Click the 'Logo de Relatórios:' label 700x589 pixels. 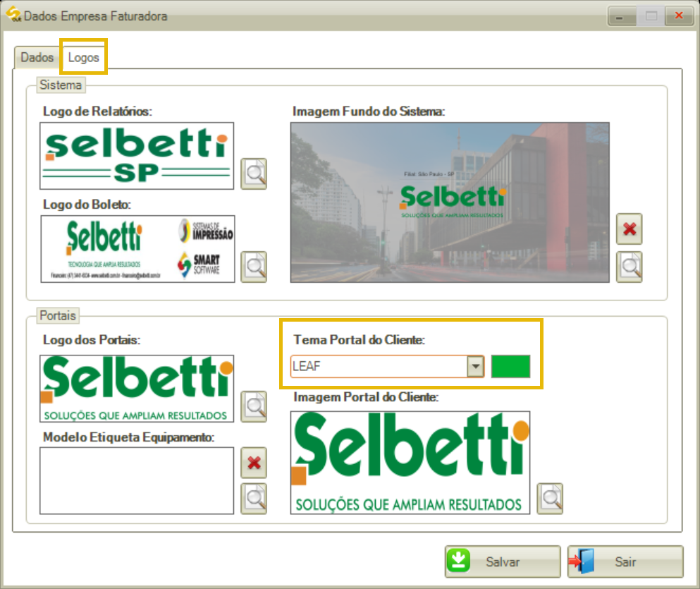pos(97,111)
